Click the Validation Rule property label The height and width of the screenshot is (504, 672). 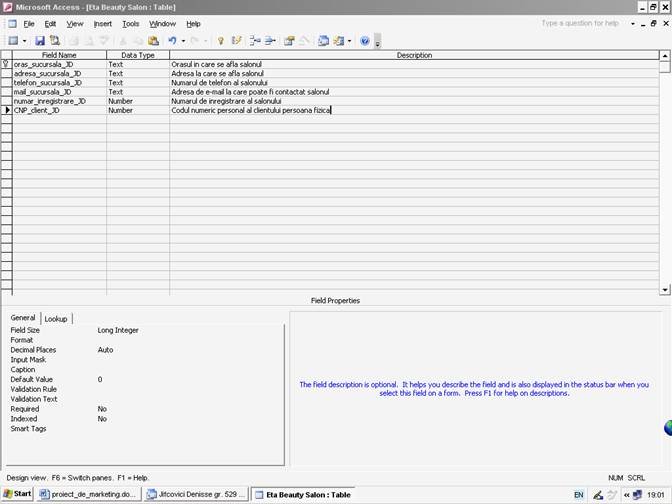[33, 389]
